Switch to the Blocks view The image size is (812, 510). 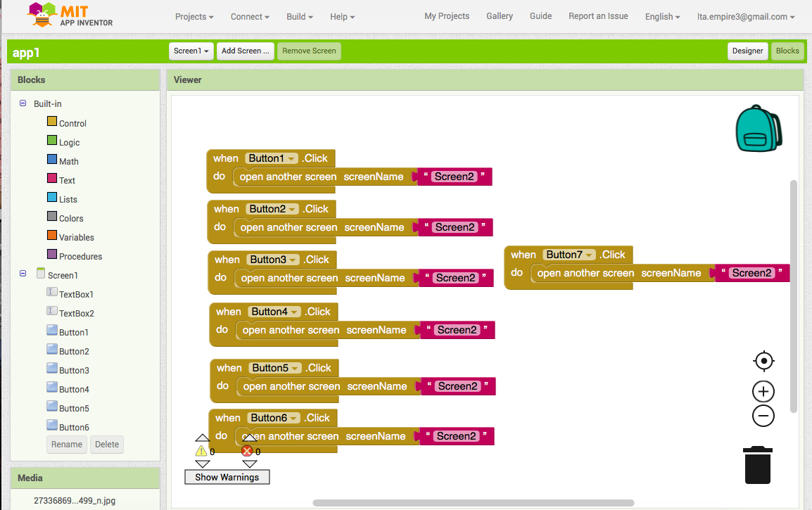[x=787, y=51]
